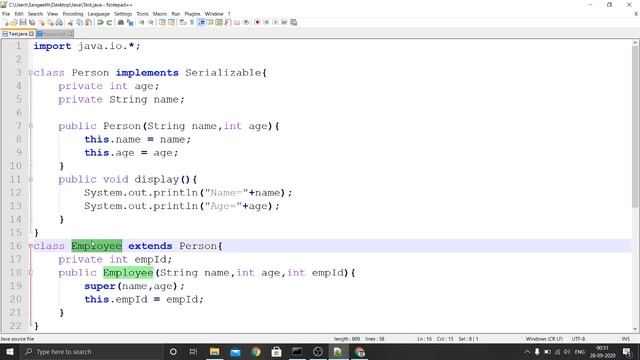The height and width of the screenshot is (360, 640).
Task: Open Find with the binoculars icon
Action: click(121, 22)
